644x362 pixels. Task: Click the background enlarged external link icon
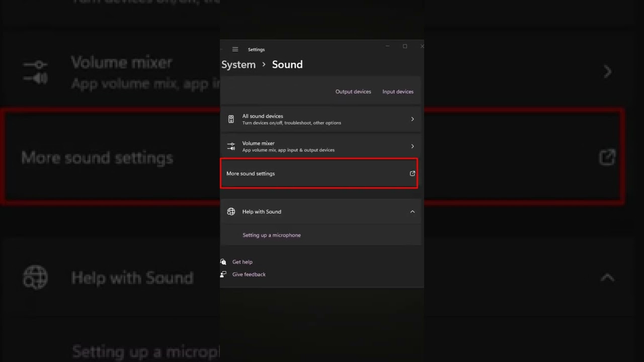(607, 157)
